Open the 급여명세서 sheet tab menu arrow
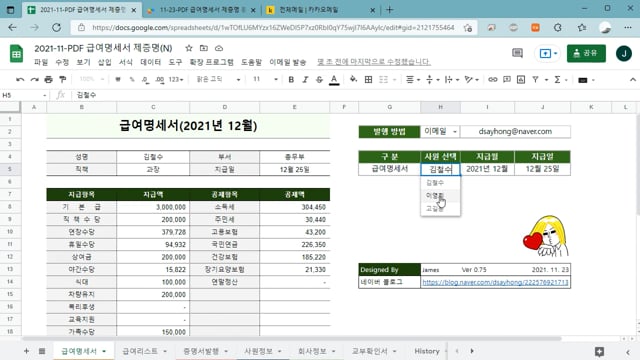This screenshot has width=640, height=360. coord(104,351)
